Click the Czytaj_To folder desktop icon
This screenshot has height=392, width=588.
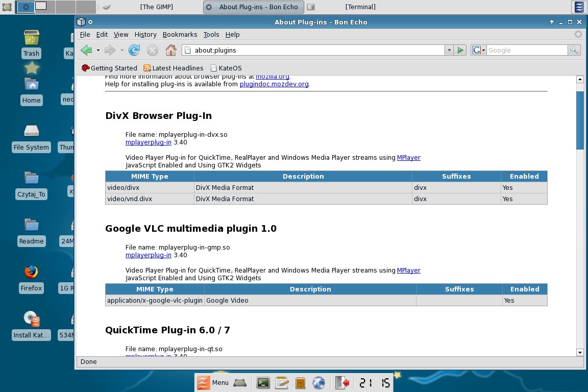(31, 185)
